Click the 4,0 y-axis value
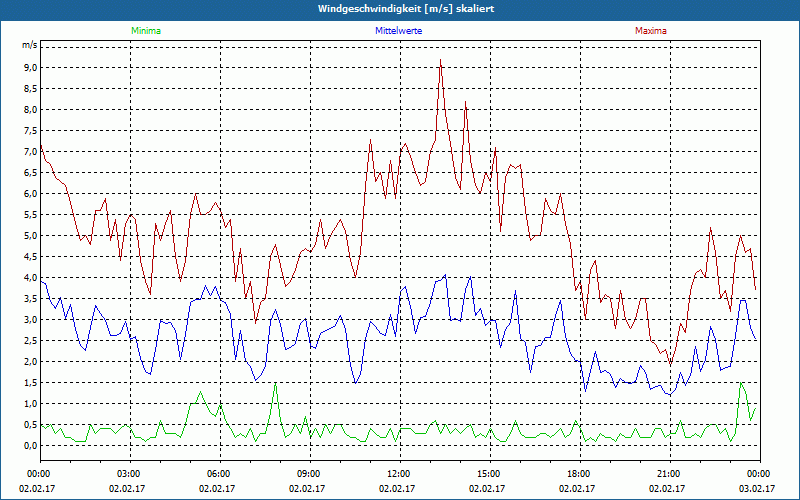 (30, 278)
